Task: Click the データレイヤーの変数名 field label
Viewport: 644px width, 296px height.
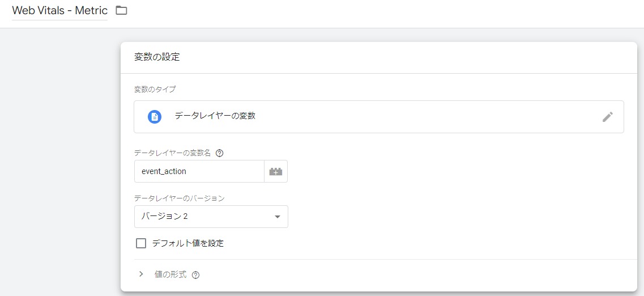Action: 172,153
